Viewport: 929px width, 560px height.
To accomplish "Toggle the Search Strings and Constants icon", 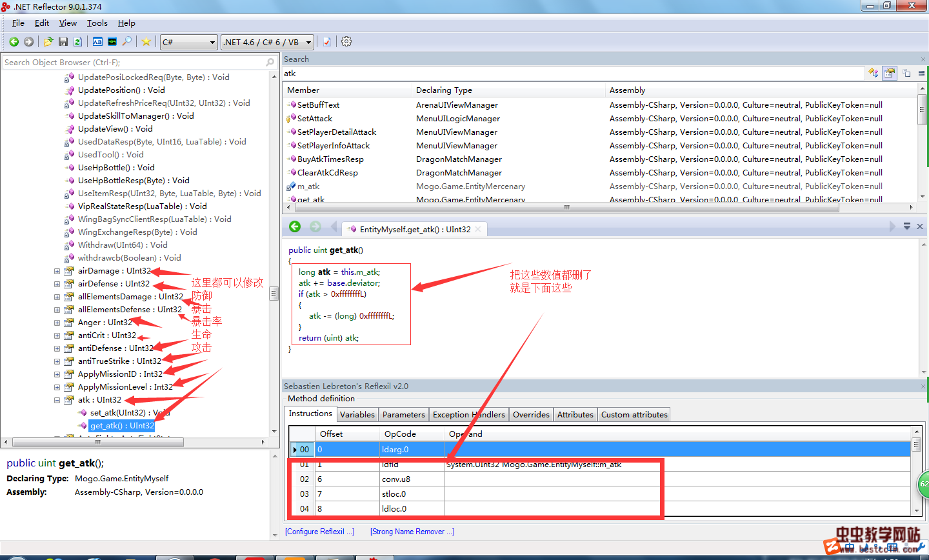I will (906, 73).
